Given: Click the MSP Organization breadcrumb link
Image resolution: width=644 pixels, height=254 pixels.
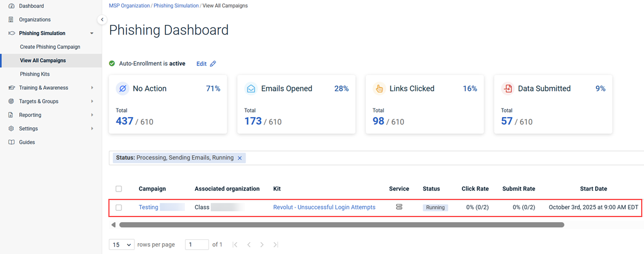Looking at the screenshot, I should [129, 6].
